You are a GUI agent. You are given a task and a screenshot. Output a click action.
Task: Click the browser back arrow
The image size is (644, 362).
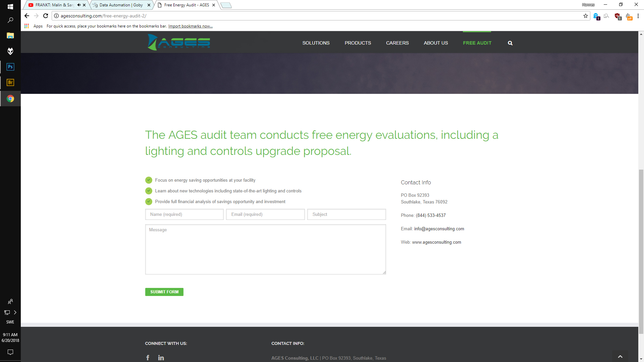click(27, 16)
